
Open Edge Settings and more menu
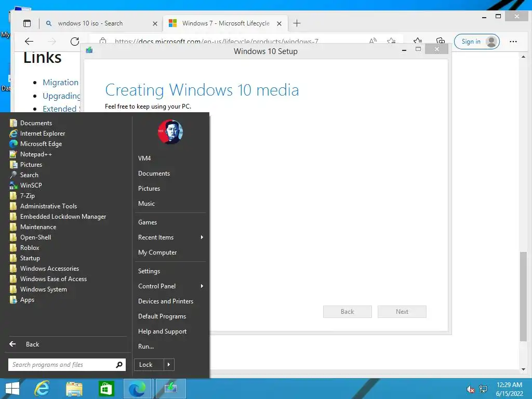(513, 42)
